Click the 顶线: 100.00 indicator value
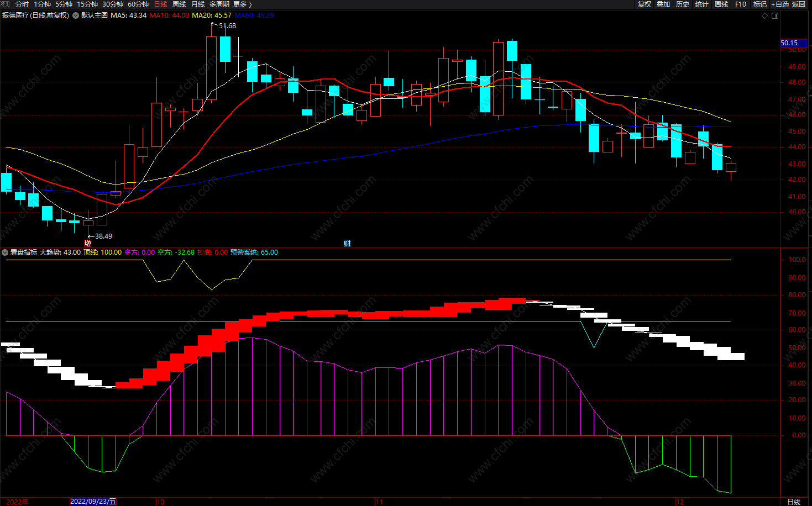This screenshot has width=812, height=506. [102, 252]
